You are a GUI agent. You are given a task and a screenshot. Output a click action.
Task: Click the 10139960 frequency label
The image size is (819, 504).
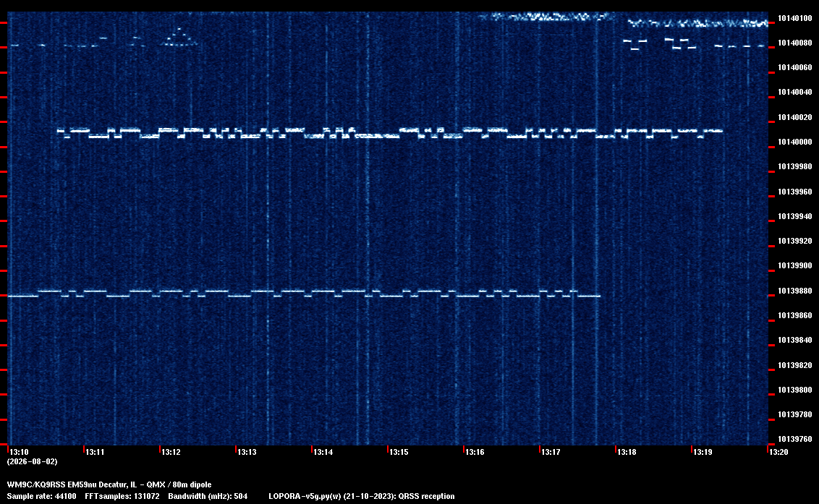tap(795, 192)
